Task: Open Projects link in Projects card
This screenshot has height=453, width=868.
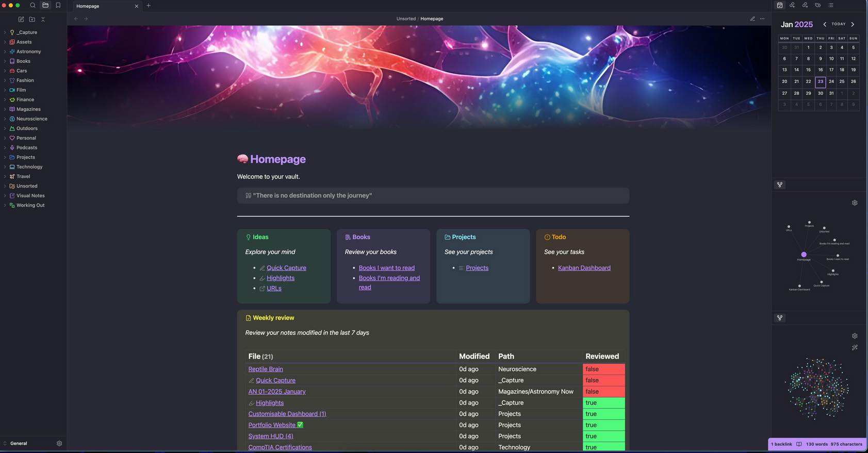Action: click(x=477, y=268)
